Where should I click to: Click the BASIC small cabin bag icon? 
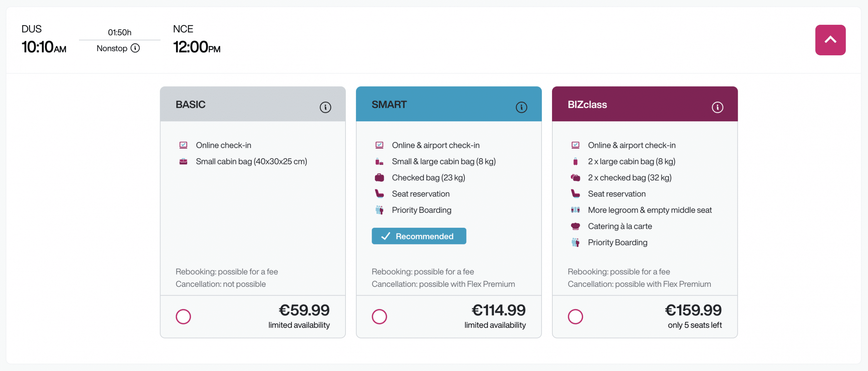[183, 162]
